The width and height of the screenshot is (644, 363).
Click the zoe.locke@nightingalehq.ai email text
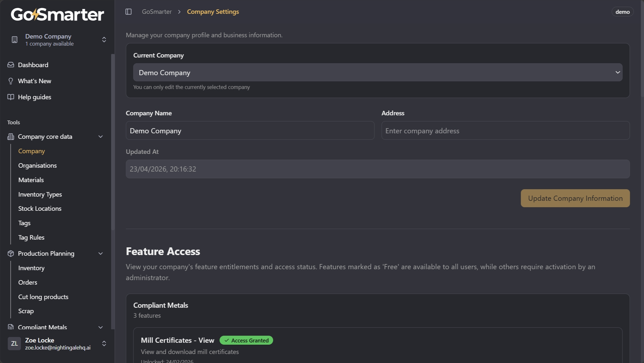58,348
